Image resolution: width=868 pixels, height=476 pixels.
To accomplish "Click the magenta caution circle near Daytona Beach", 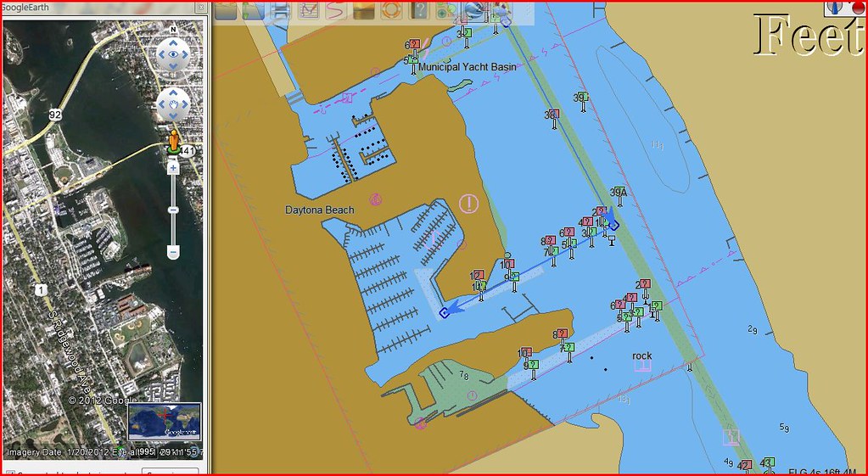I will point(468,203).
